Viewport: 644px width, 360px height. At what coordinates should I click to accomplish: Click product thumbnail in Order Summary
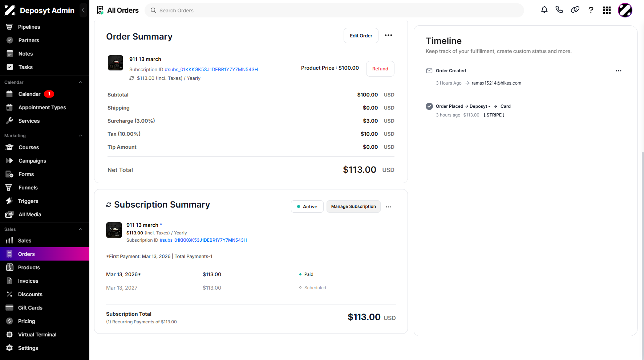[x=116, y=63]
